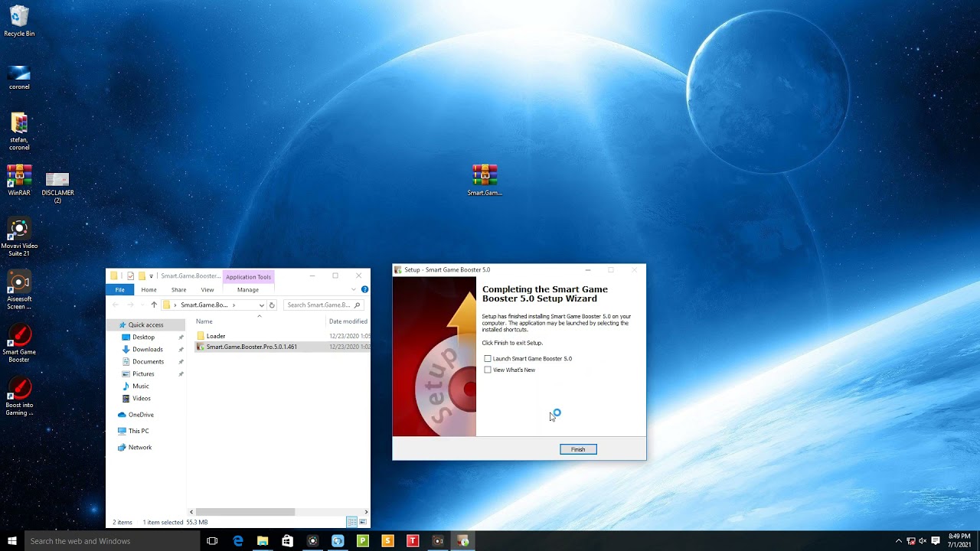Click the red T taskbar app
Screen dimensions: 980x551
413,541
